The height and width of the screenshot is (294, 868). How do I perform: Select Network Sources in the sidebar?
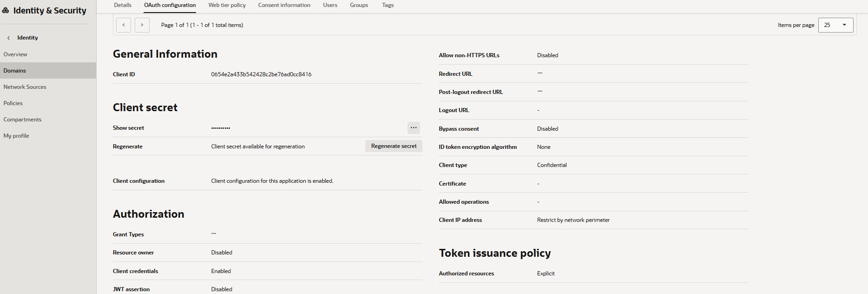coord(25,87)
